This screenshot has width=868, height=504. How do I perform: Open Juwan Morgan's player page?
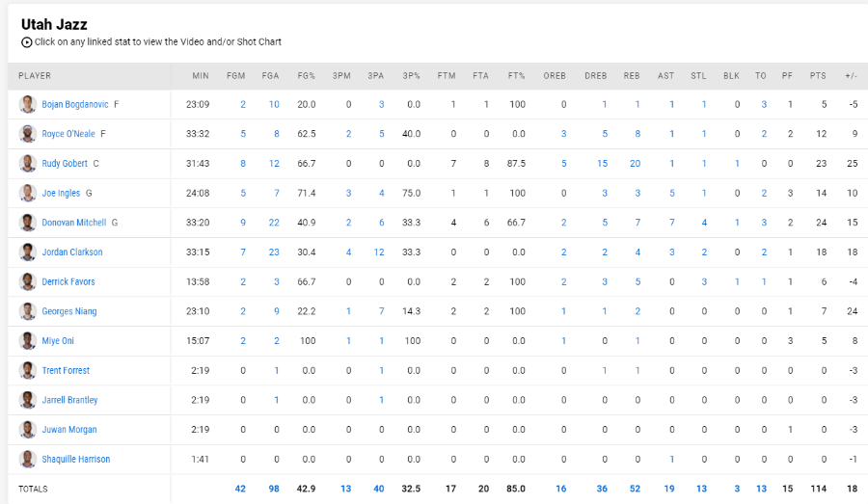[69, 429]
